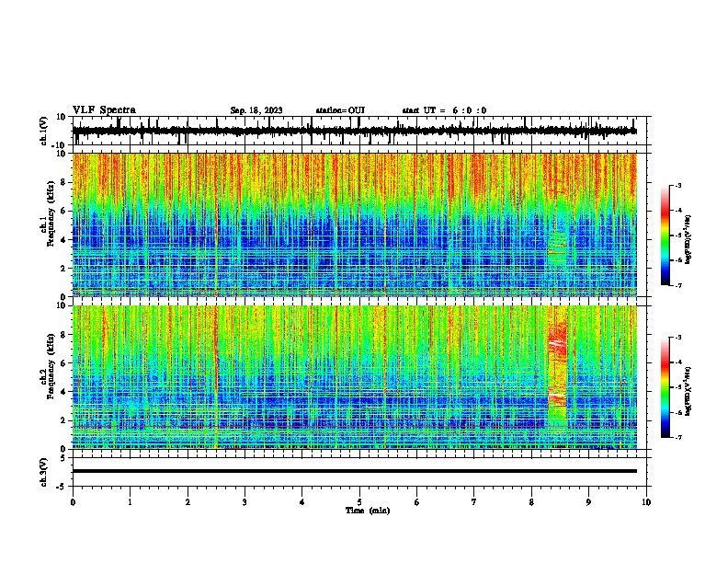The width and height of the screenshot is (728, 563).
Task: Click the time axis tick label "7"
Action: coord(474,502)
